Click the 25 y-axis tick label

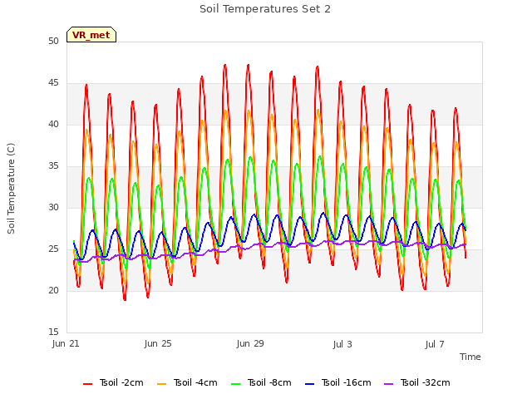coord(53,249)
